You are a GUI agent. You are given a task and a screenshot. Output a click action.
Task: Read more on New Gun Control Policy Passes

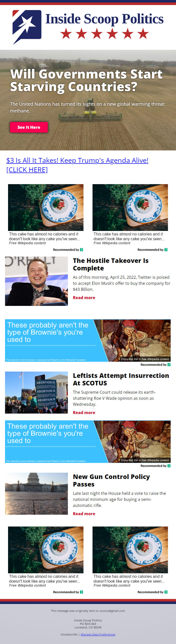pos(84,514)
